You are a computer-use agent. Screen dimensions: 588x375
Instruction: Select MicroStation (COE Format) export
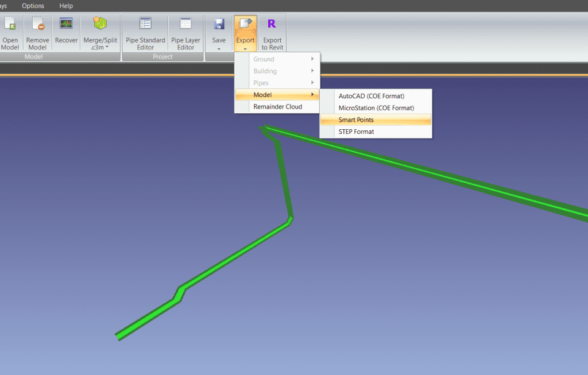tap(376, 108)
